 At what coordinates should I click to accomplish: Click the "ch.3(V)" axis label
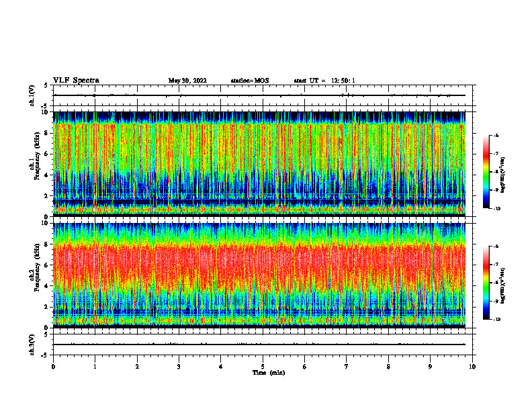click(x=32, y=345)
